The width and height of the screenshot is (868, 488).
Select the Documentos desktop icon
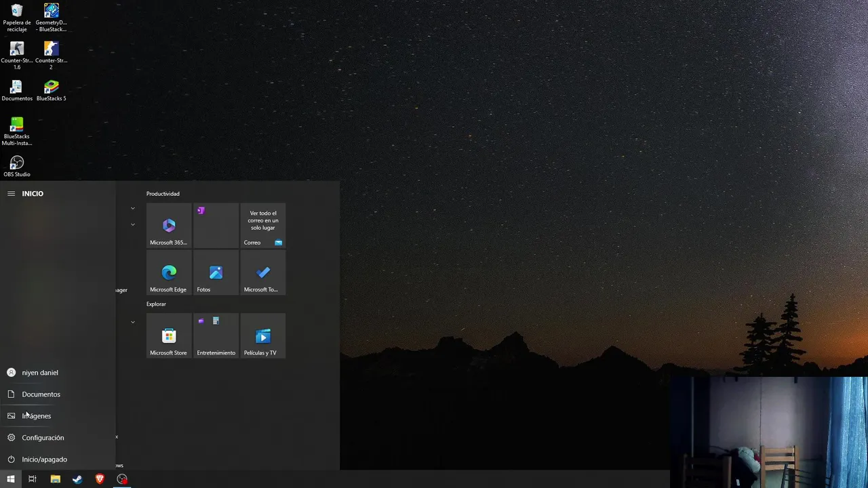point(17,91)
